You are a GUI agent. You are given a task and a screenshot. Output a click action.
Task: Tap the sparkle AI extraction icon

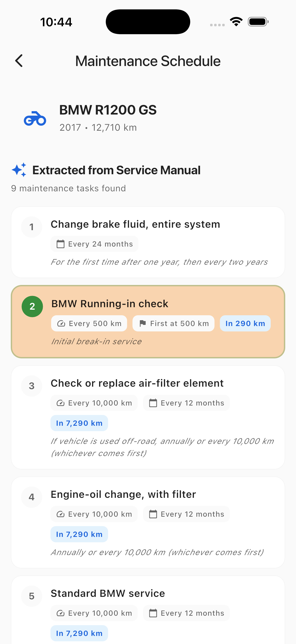pyautogui.click(x=19, y=170)
